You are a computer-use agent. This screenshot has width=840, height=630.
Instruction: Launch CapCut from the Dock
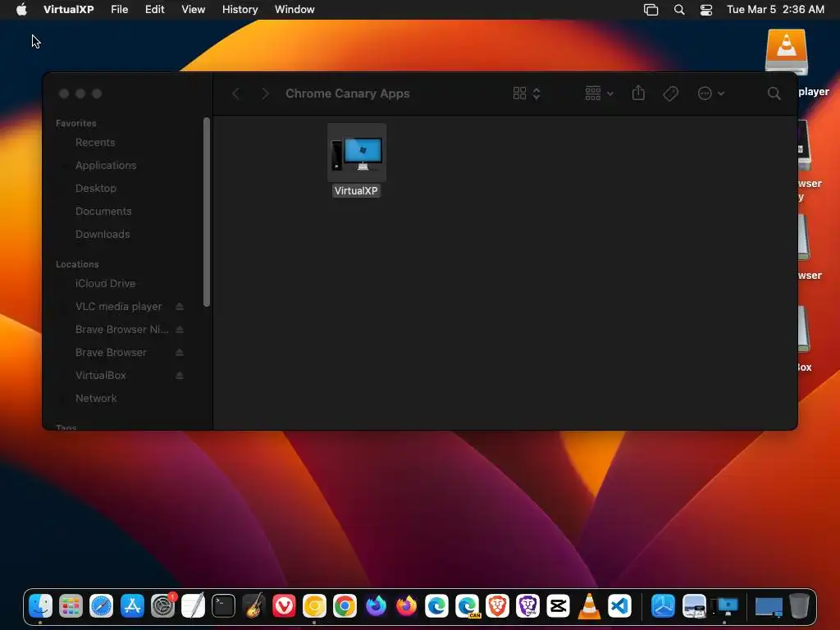(x=558, y=606)
